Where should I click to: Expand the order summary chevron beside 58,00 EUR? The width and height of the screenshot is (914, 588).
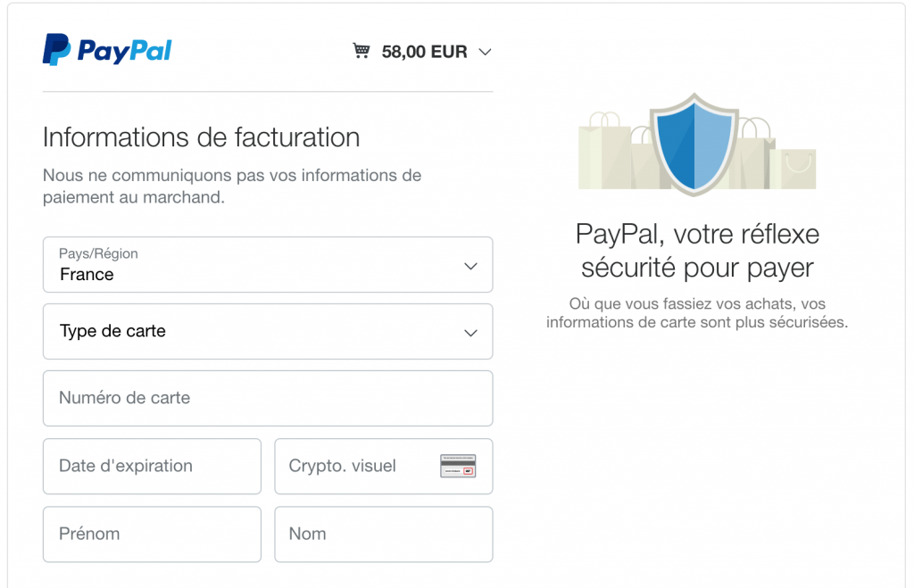point(485,52)
